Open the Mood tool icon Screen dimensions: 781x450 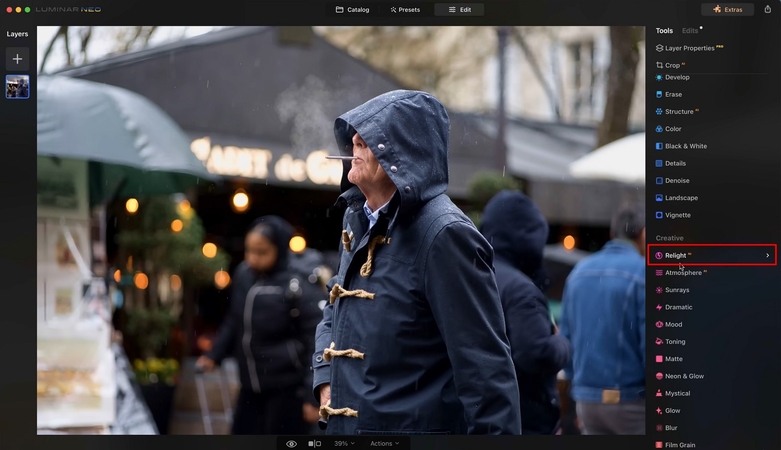[659, 324]
